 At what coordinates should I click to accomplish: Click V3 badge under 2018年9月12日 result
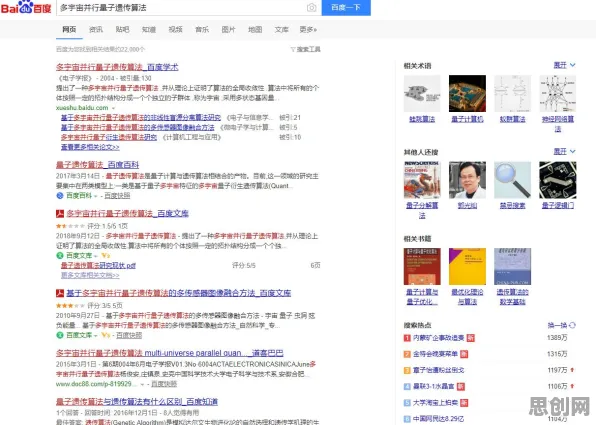(106, 255)
